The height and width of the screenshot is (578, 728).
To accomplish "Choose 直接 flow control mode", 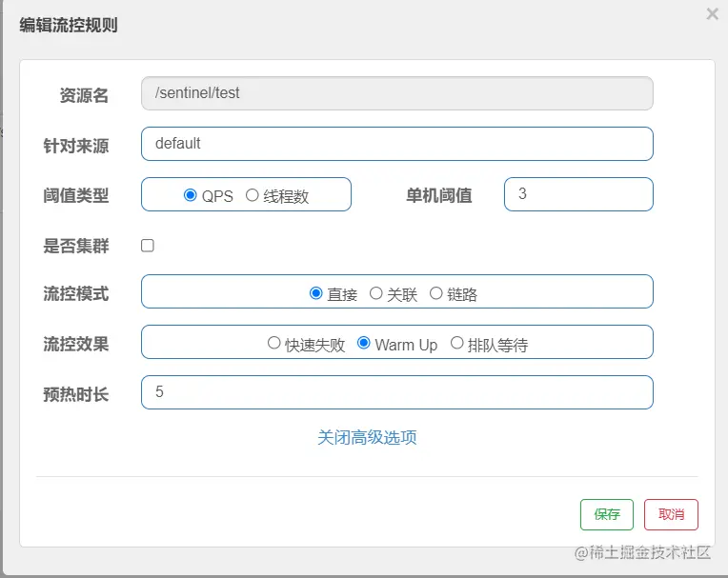I will pos(316,293).
